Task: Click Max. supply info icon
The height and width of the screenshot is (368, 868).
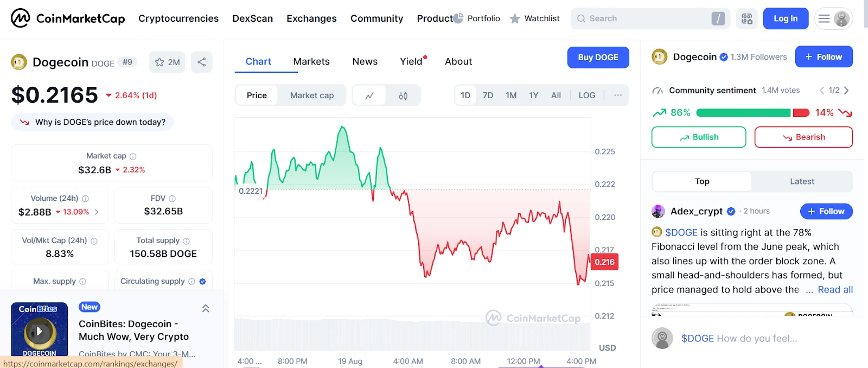Action: pyautogui.click(x=82, y=282)
